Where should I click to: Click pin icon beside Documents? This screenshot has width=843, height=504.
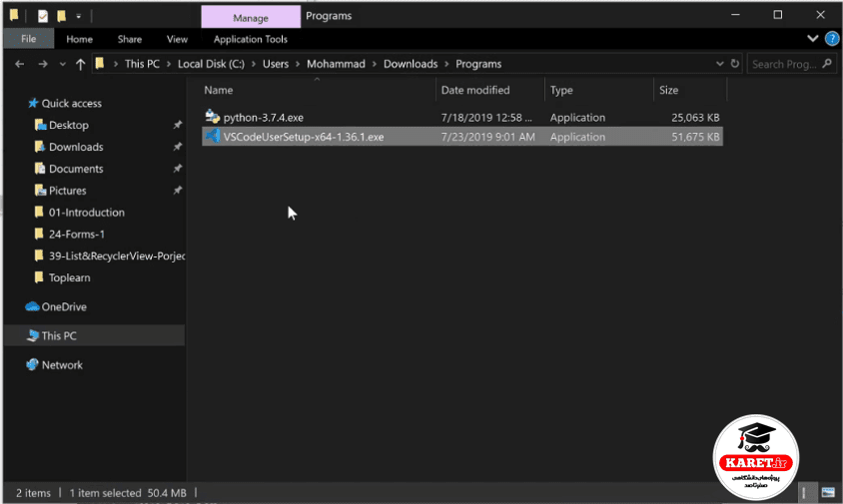coord(177,169)
